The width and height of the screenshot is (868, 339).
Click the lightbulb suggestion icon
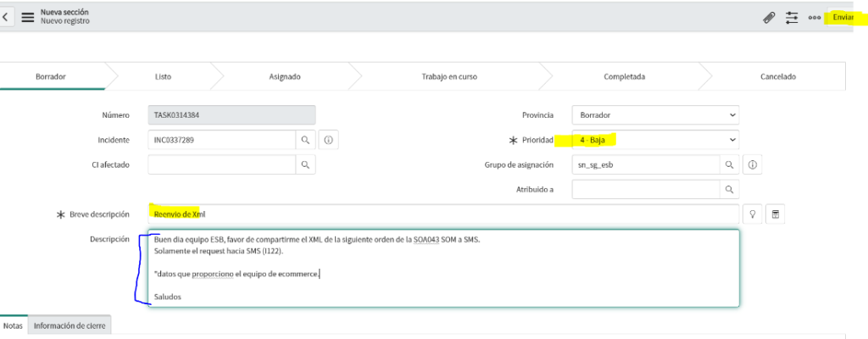(x=753, y=214)
